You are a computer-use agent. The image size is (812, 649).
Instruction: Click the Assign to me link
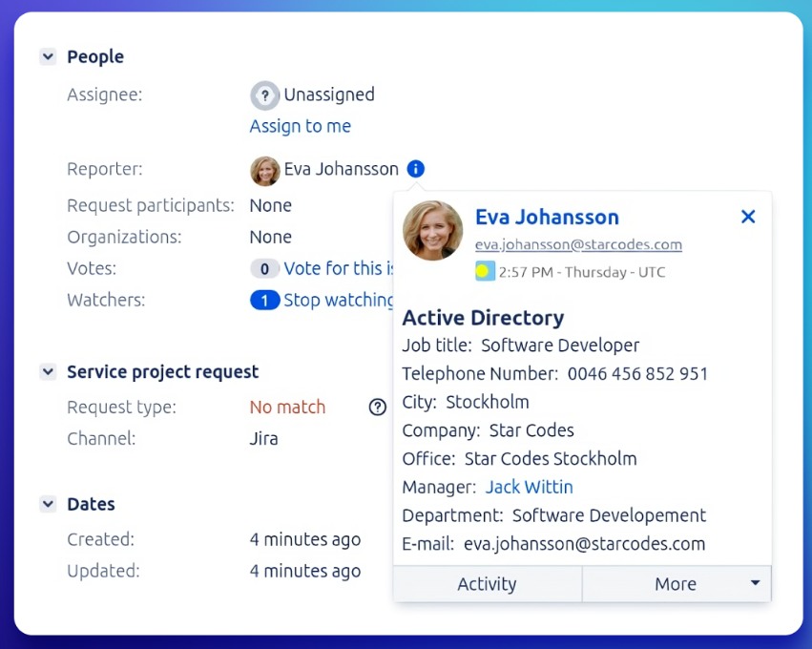click(300, 126)
